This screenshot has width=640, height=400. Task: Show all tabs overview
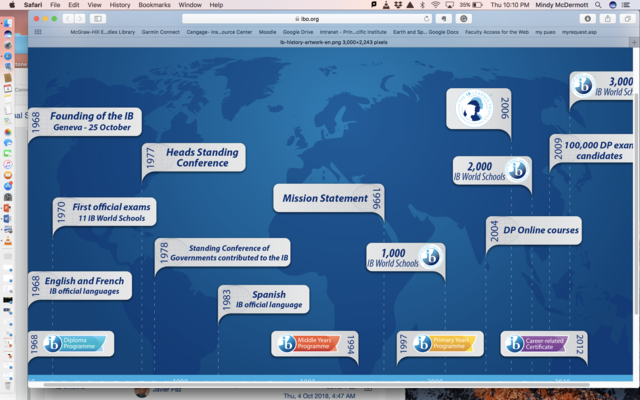pyautogui.click(x=627, y=19)
